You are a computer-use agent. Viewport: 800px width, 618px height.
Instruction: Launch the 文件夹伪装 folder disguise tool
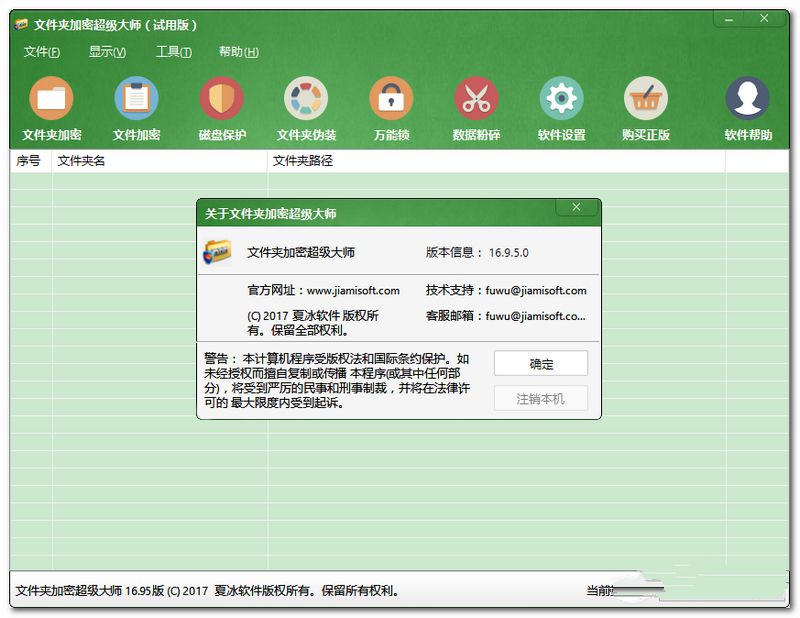pos(306,99)
